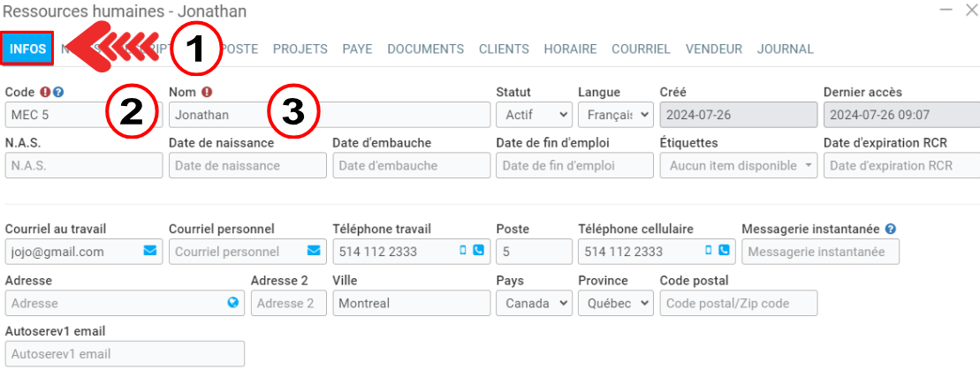Image resolution: width=980 pixels, height=370 pixels.
Task: Click the Date de naissance input field
Action: 247,166
